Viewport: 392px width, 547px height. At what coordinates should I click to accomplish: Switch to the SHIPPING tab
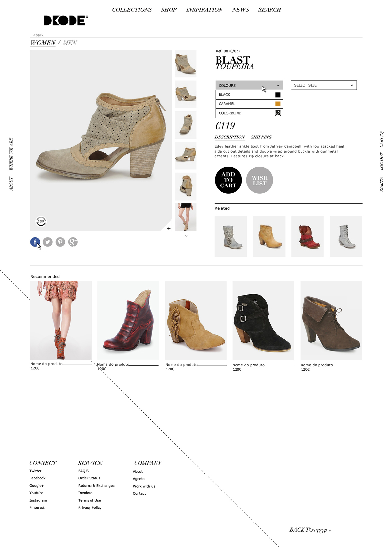[261, 137]
